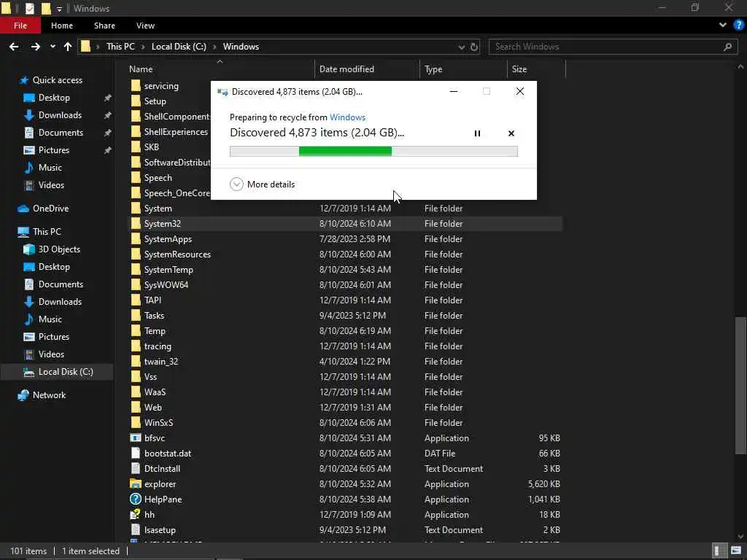The image size is (747, 560).
Task: Open OneDrive in the navigation pane
Action: tap(50, 209)
